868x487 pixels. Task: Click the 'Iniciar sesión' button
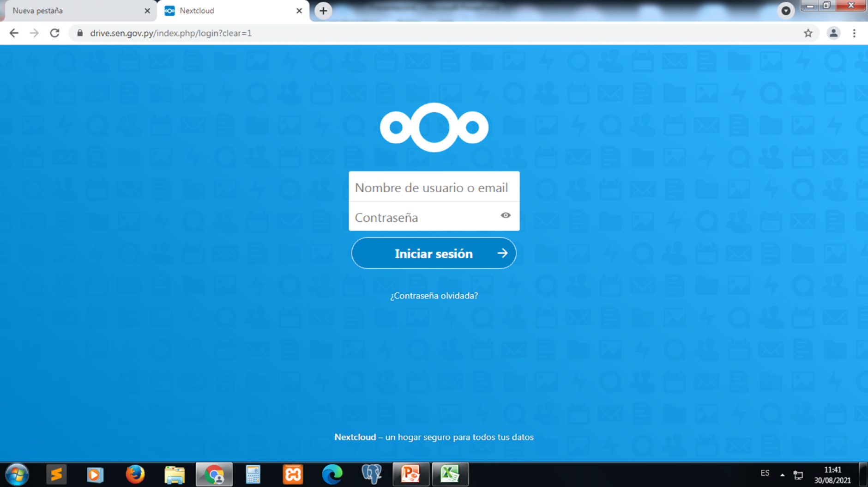(434, 253)
